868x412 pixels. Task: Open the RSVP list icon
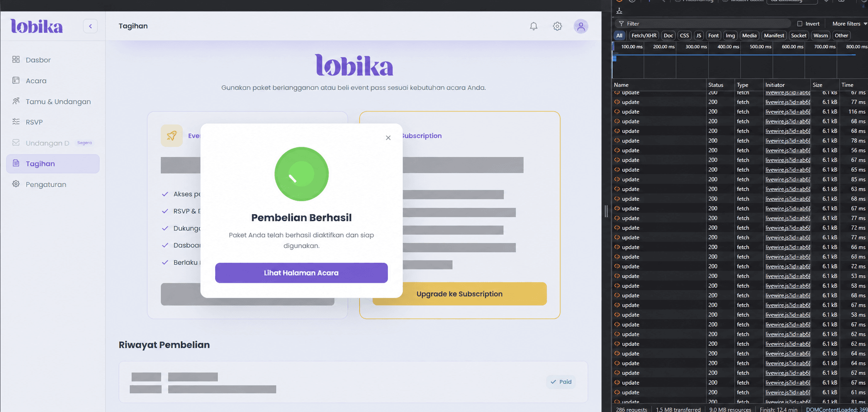pos(16,122)
